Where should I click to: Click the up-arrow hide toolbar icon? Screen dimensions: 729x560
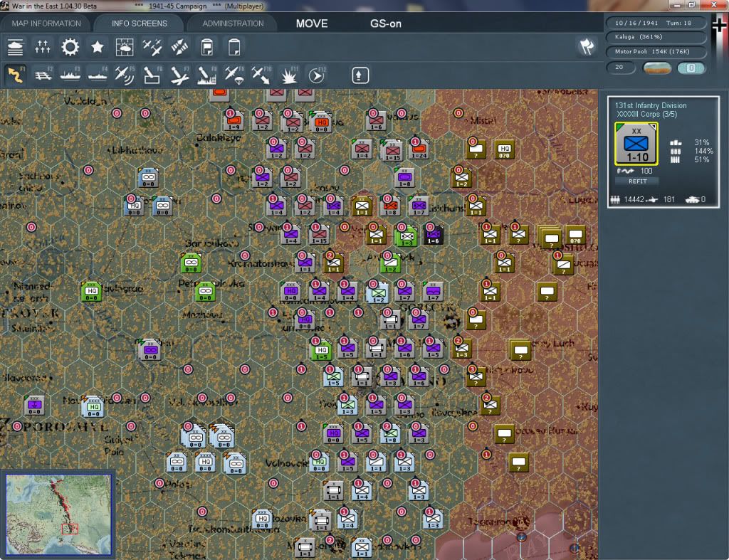point(360,75)
